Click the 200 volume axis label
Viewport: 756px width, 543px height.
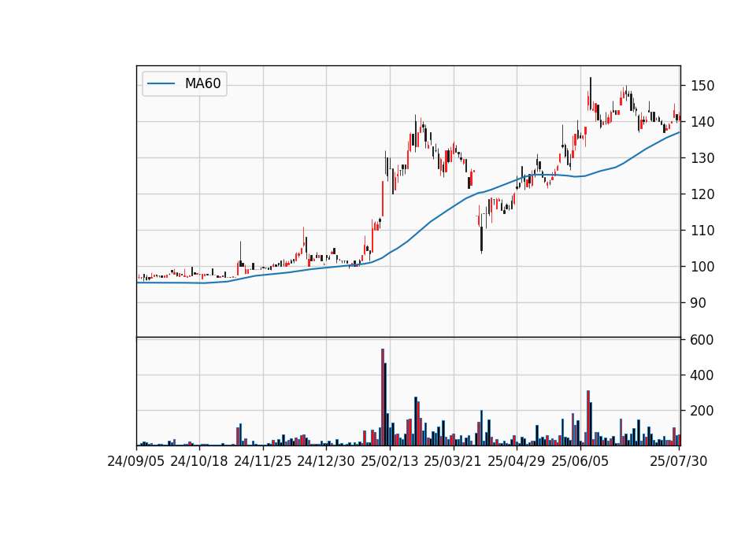click(702, 411)
